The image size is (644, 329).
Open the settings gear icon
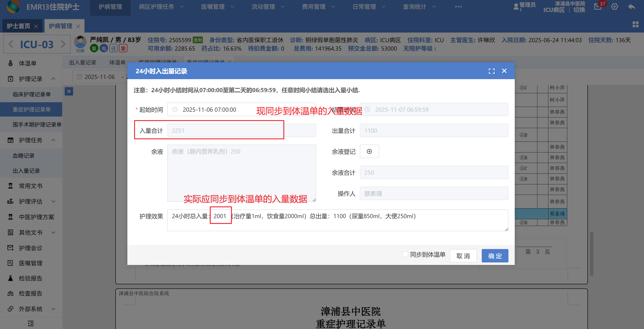614,7
